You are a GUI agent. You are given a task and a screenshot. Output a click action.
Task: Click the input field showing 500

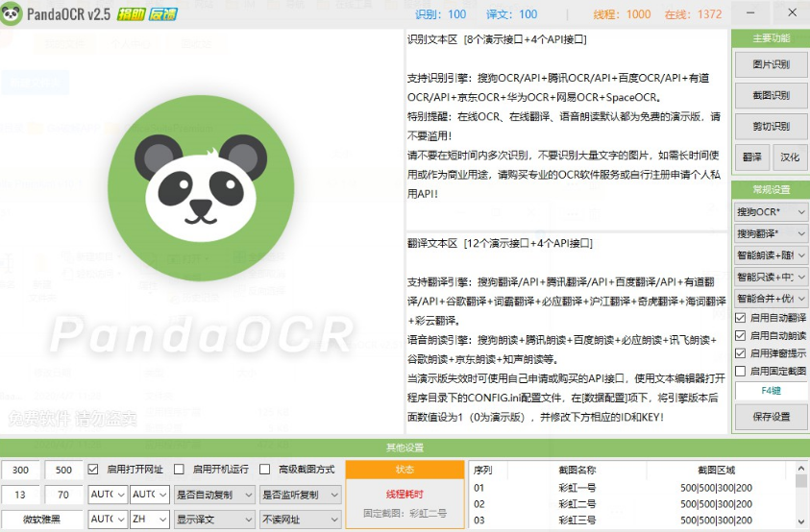(x=63, y=470)
